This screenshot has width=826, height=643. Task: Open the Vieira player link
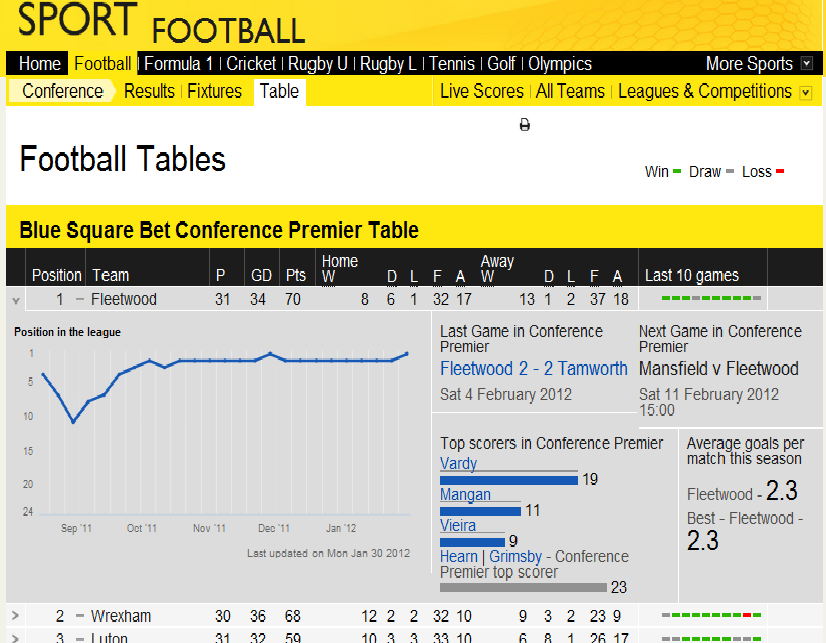[458, 526]
